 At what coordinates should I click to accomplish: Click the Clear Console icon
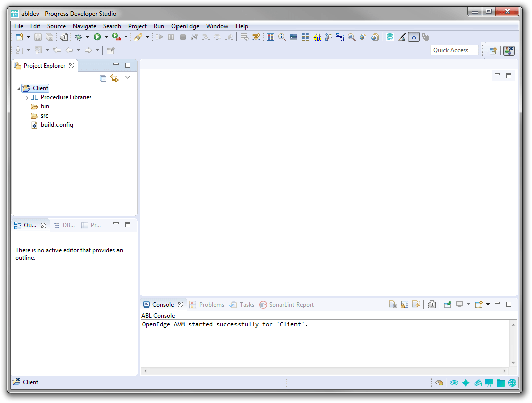[x=393, y=304]
